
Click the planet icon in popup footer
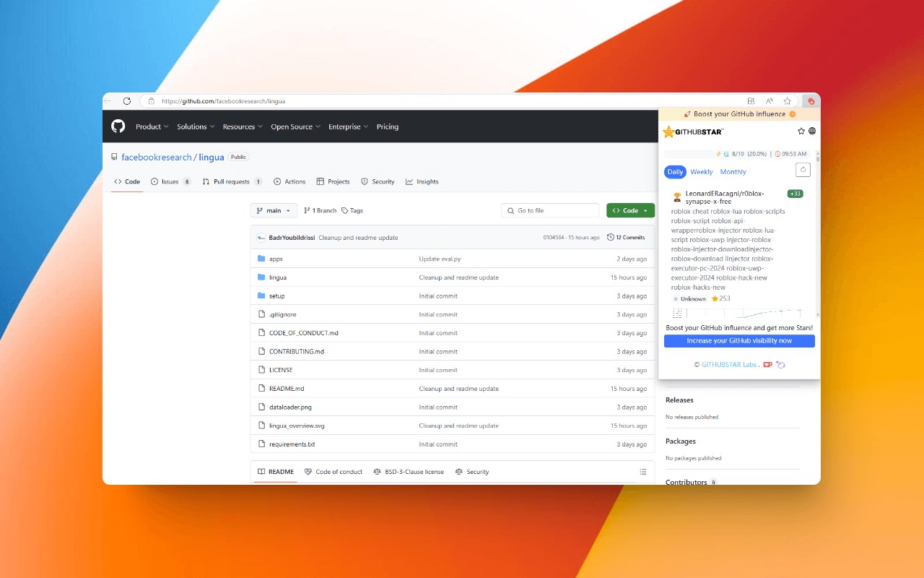pyautogui.click(x=780, y=365)
